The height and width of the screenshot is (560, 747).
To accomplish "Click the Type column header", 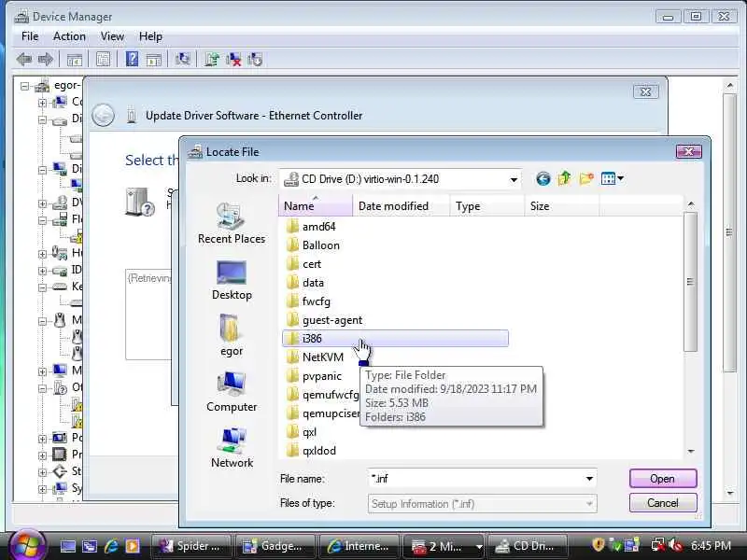I will click(486, 205).
